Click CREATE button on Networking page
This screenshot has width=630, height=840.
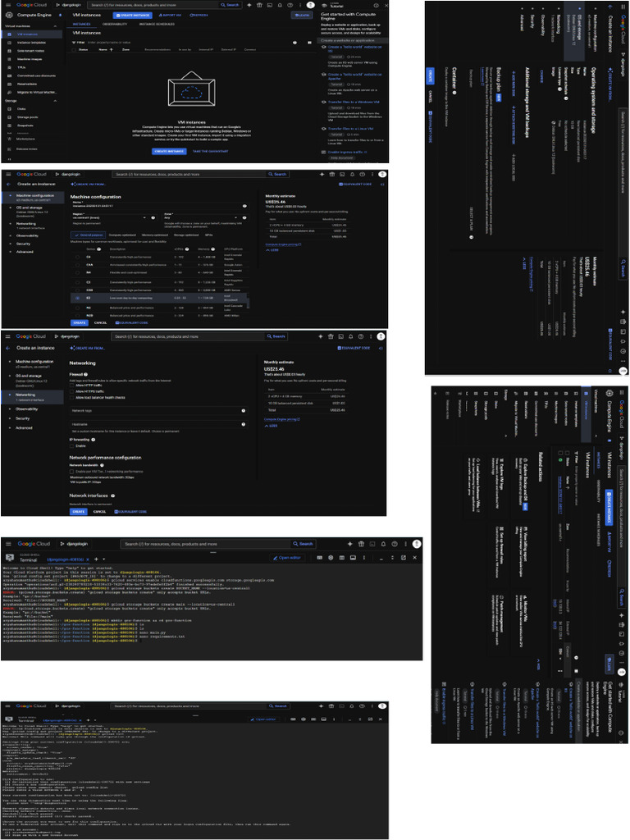click(79, 512)
